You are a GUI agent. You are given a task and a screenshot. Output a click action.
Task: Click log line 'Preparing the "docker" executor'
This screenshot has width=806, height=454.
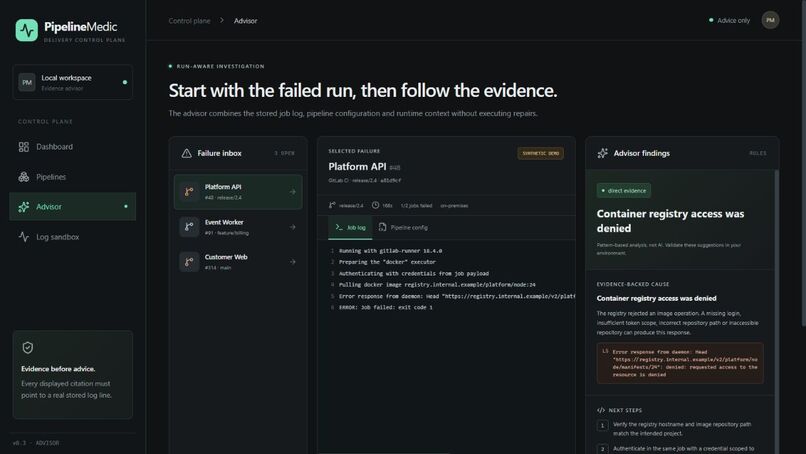pyautogui.click(x=387, y=262)
